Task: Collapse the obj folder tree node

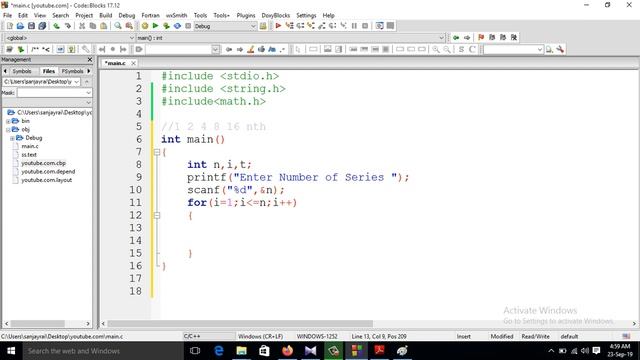Action: pyautogui.click(x=8, y=130)
